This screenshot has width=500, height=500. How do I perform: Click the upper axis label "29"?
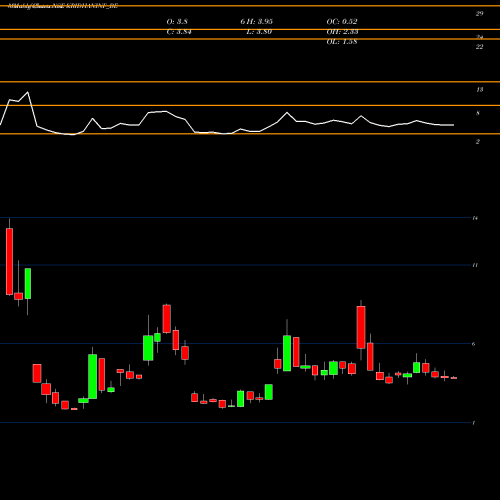pos(479,14)
